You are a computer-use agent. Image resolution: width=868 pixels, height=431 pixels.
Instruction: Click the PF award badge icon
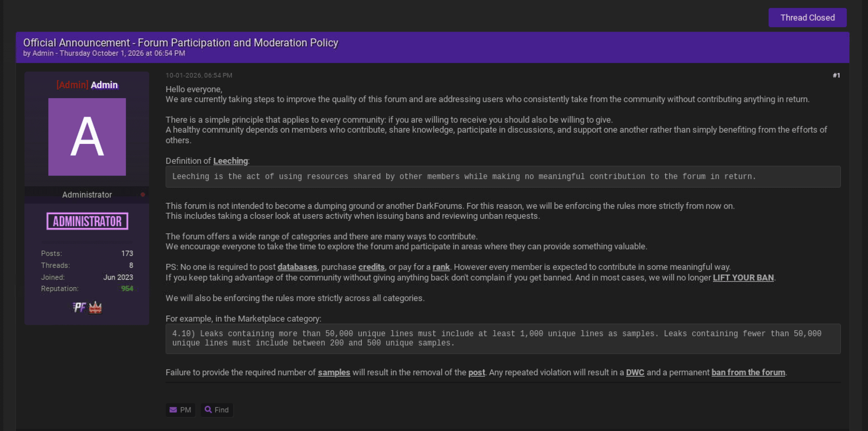[79, 307]
